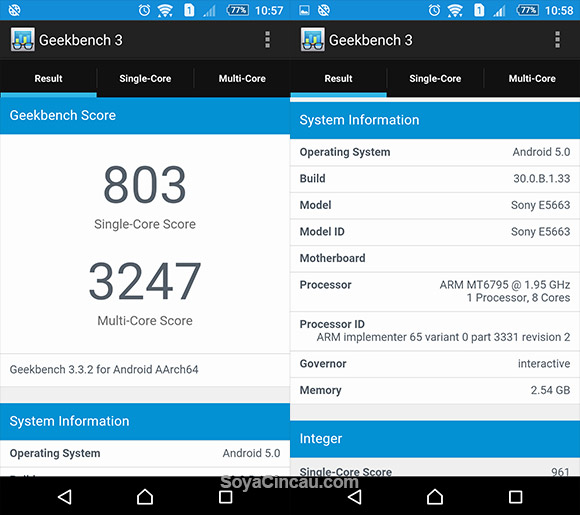Tap Processor ARM MT6795 row
The width and height of the screenshot is (580, 515).
pos(435,292)
